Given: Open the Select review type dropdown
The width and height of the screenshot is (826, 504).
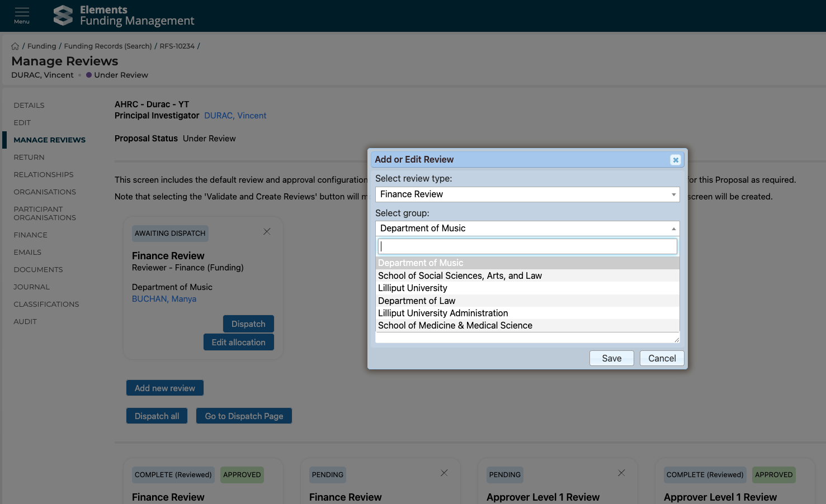Looking at the screenshot, I should pyautogui.click(x=527, y=194).
